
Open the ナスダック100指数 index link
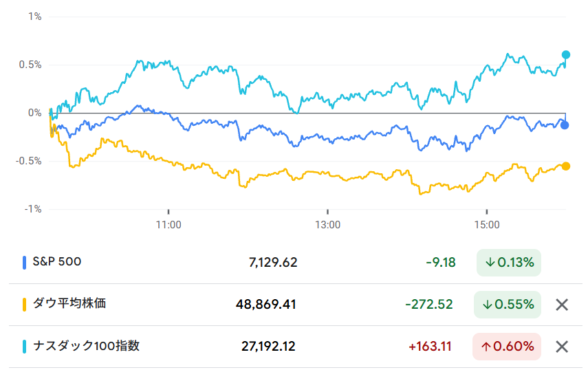[x=87, y=346]
